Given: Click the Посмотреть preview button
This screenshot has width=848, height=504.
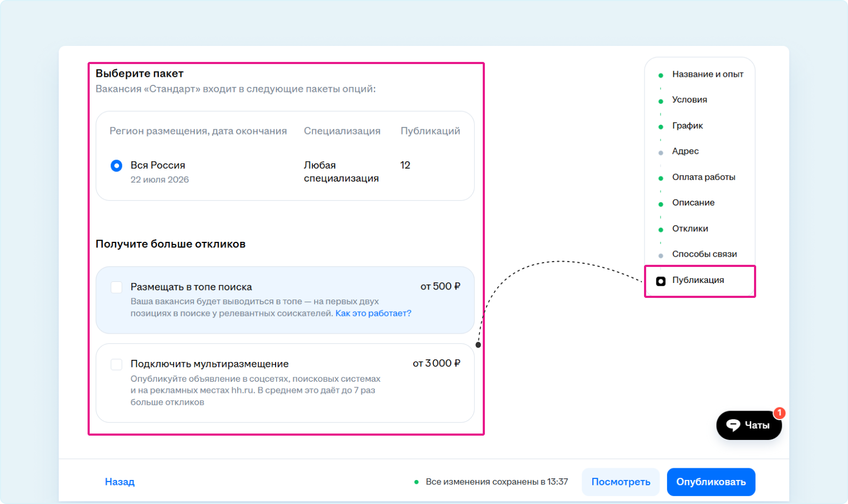Looking at the screenshot, I should point(621,482).
